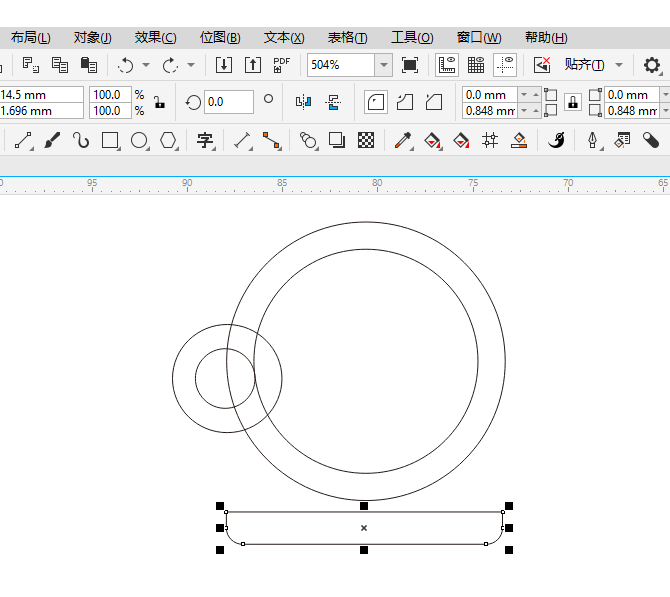Select the Polygon tool

click(x=169, y=140)
